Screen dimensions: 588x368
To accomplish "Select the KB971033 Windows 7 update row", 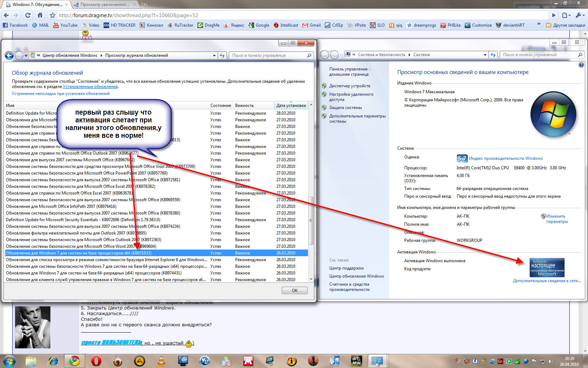I will pos(156,253).
